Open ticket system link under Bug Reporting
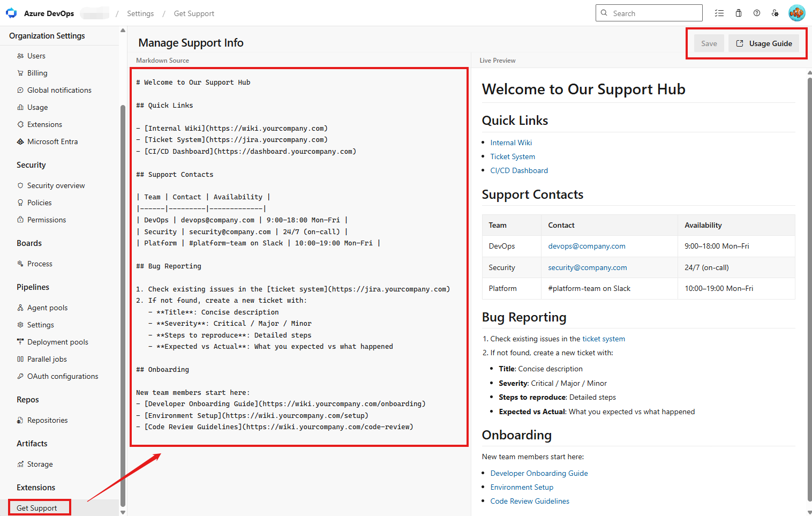812x516 pixels. (x=604, y=339)
